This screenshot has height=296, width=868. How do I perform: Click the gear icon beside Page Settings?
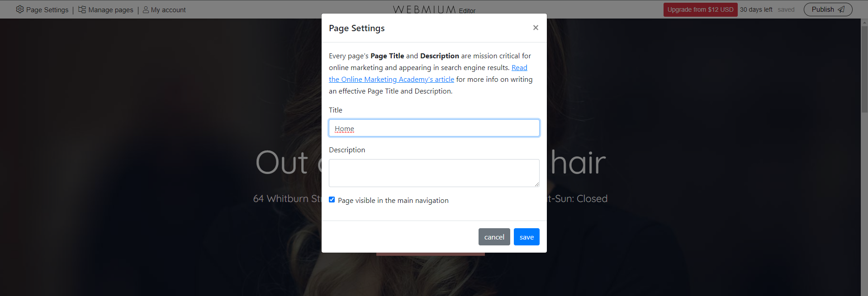[20, 9]
